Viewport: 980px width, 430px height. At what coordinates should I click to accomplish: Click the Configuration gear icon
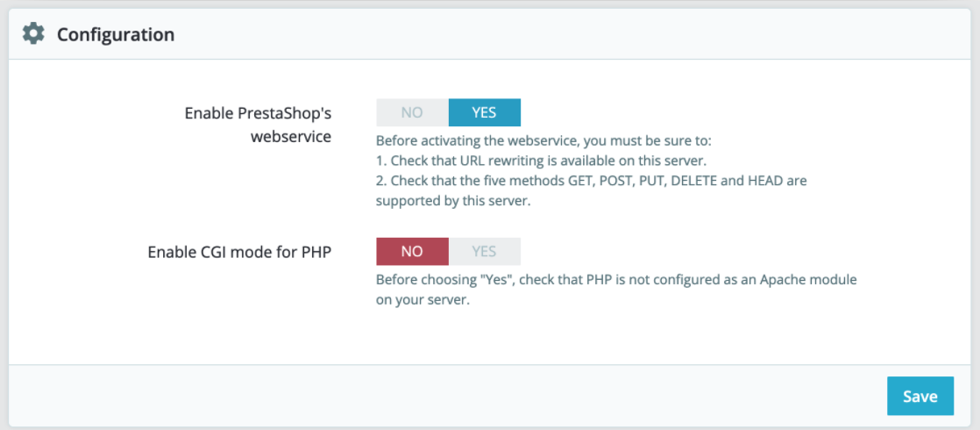(x=33, y=34)
